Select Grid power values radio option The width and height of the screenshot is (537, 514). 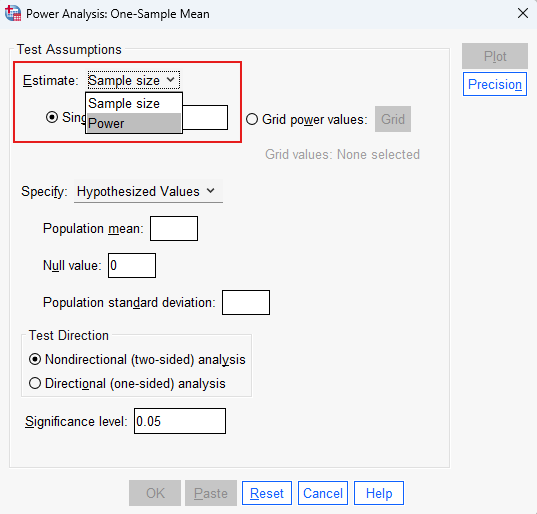coord(252,119)
